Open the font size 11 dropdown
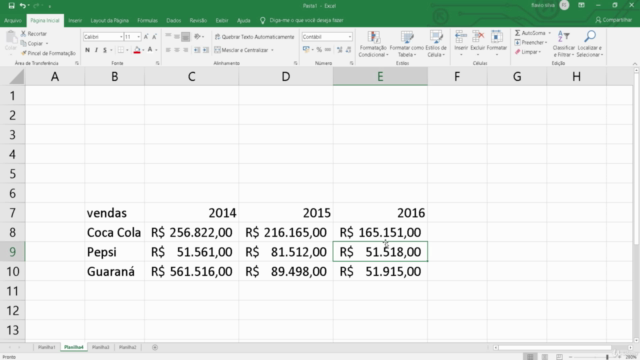640x360 pixels. [x=139, y=37]
